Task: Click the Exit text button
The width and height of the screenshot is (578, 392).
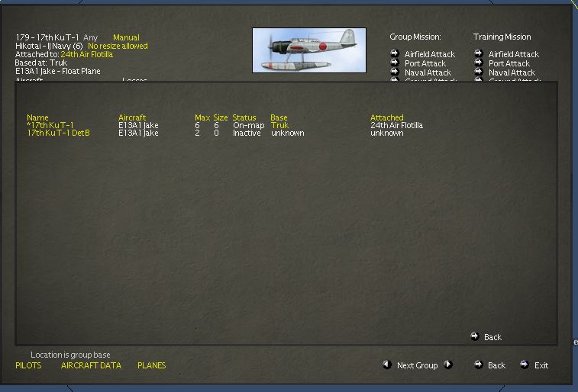Action: 541,365
